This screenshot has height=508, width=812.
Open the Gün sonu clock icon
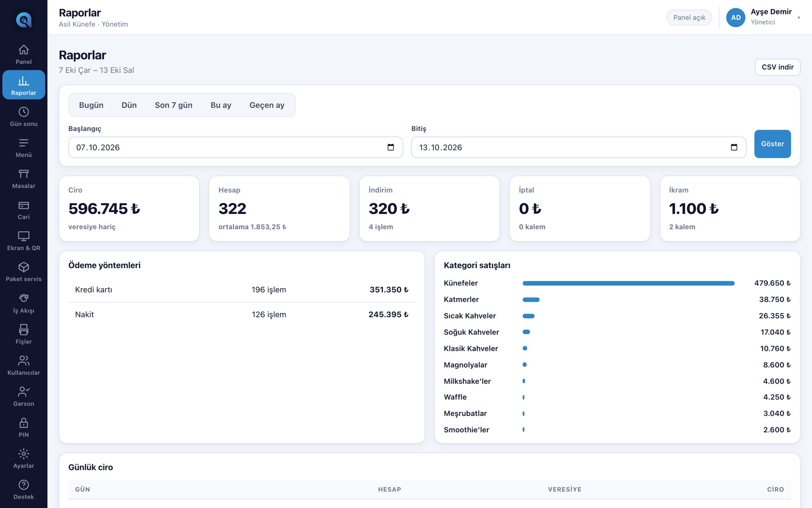[23, 112]
